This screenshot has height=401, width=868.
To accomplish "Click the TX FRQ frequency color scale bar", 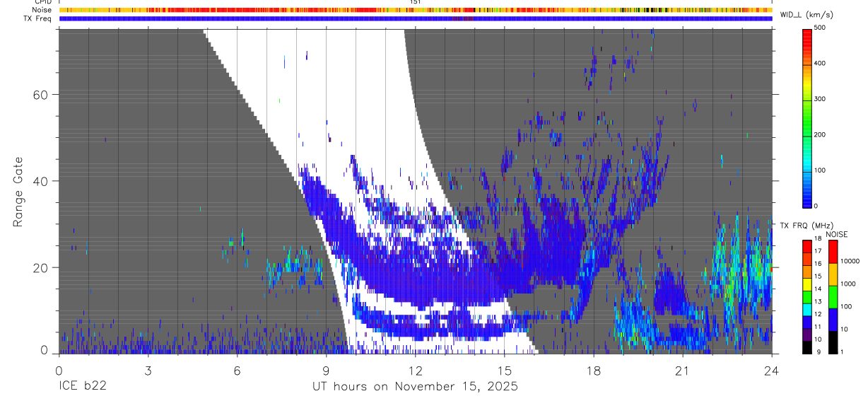I will click(x=807, y=297).
